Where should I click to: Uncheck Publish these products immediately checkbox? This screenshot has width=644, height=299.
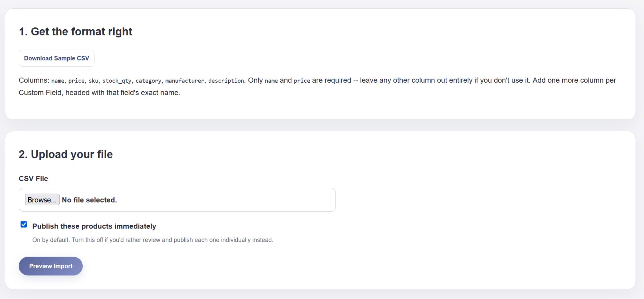[x=24, y=224]
